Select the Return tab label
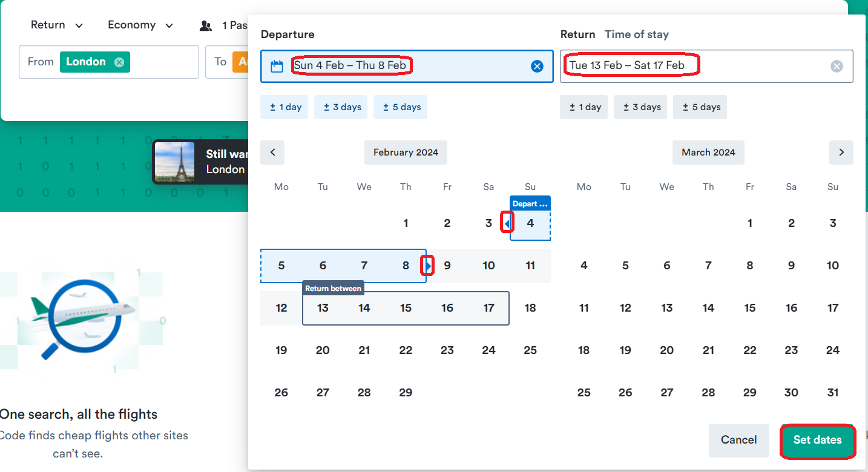868x472 pixels. [x=577, y=34]
